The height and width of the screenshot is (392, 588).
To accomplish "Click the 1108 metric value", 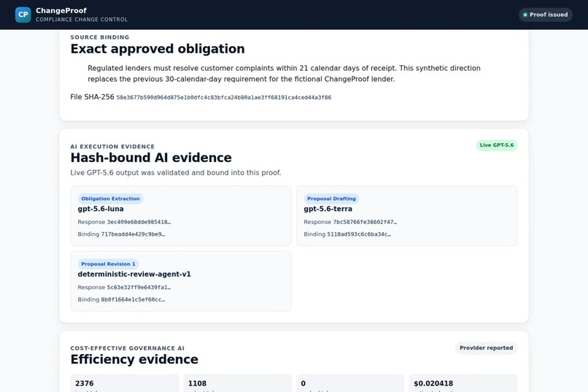I will 197,383.
